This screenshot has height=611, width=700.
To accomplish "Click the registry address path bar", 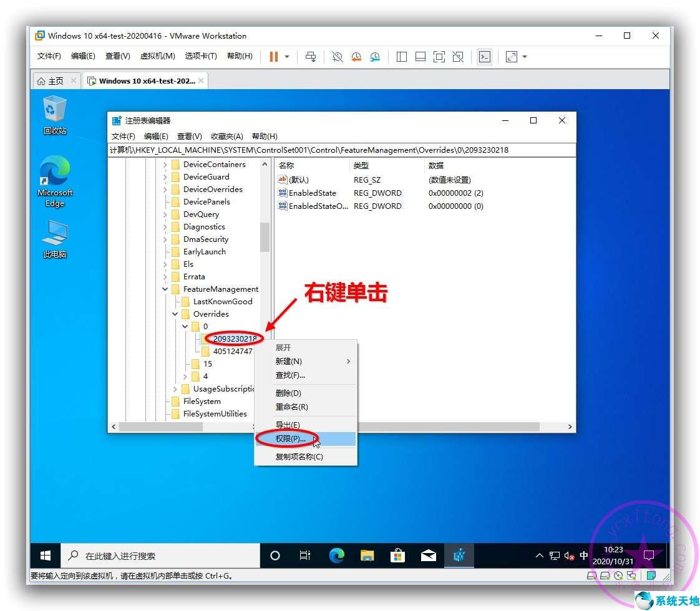I will point(341,150).
